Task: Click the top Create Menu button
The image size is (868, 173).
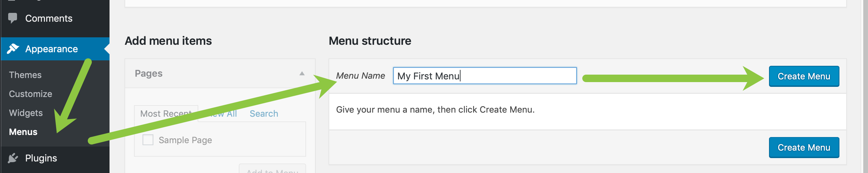Action: click(x=804, y=76)
